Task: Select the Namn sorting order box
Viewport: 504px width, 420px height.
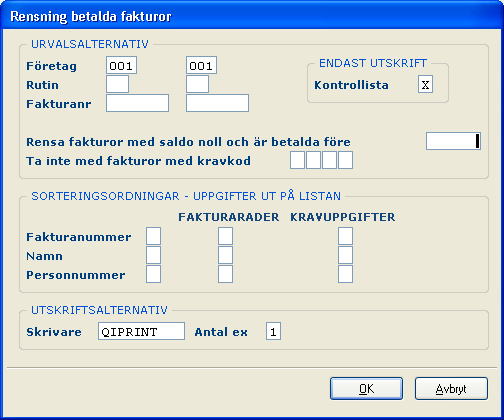Action: tap(153, 255)
